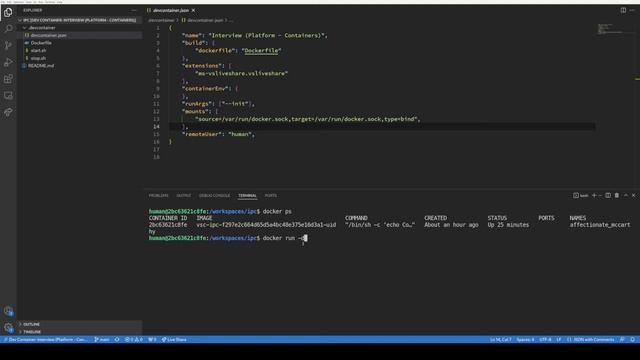This screenshot has width=640, height=360.
Task: Click forwarded ports indicator in status bar
Action: click(152, 340)
